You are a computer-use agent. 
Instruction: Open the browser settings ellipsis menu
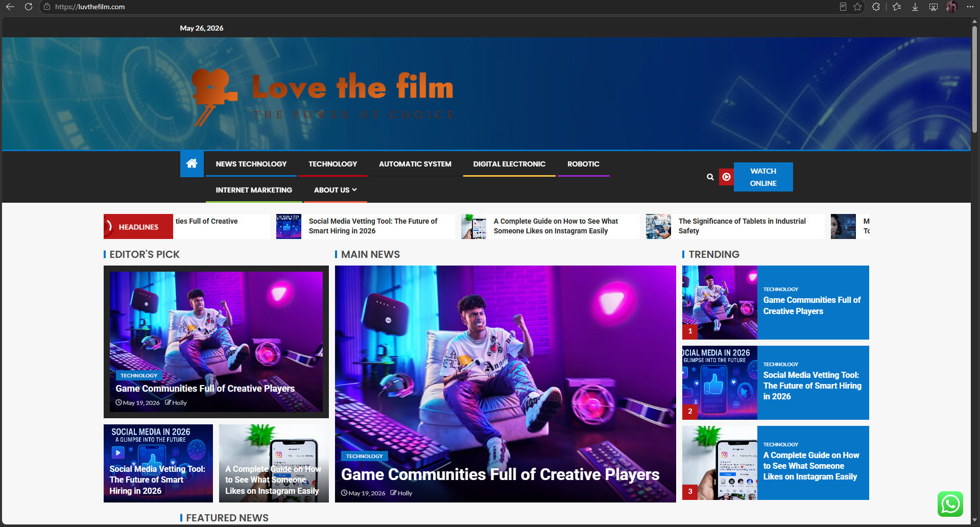[x=970, y=7]
